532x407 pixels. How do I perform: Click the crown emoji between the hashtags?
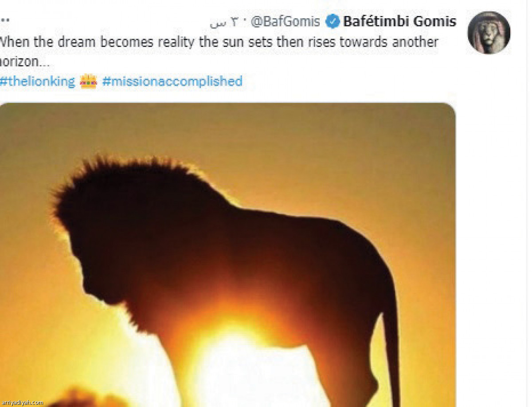pos(89,81)
